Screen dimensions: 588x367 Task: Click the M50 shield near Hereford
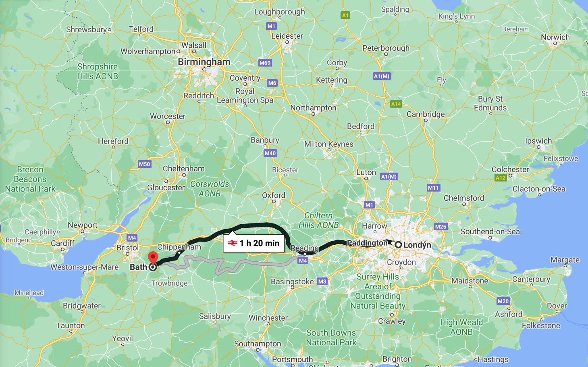click(x=144, y=164)
